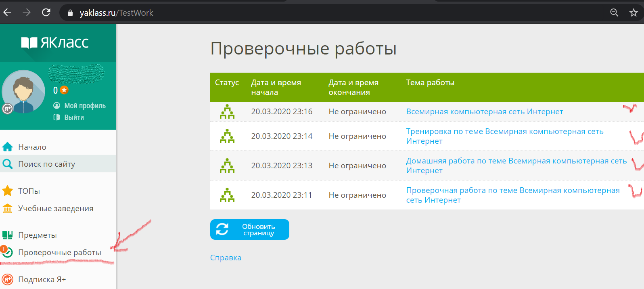Click status icon for 23:11 work
The image size is (644, 289).
(x=227, y=195)
